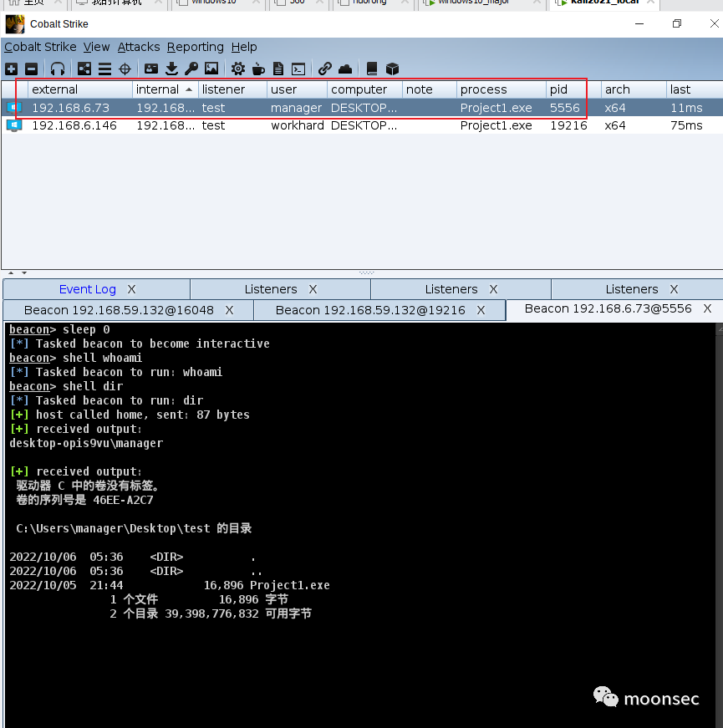
Task: Switch to pivot graph view icon
Action: pos(84,69)
